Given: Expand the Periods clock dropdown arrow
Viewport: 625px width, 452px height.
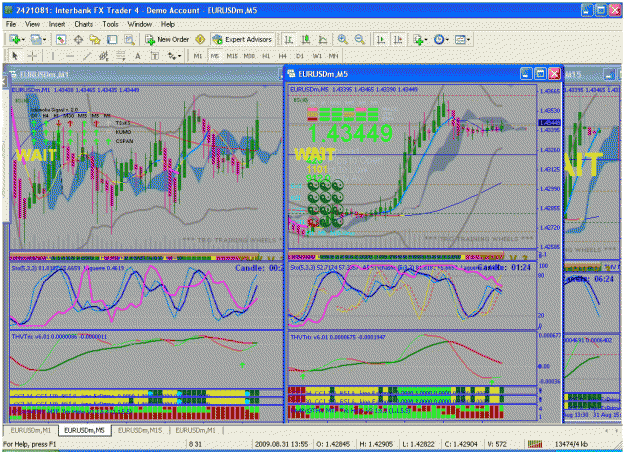Looking at the screenshot, I should [447, 40].
